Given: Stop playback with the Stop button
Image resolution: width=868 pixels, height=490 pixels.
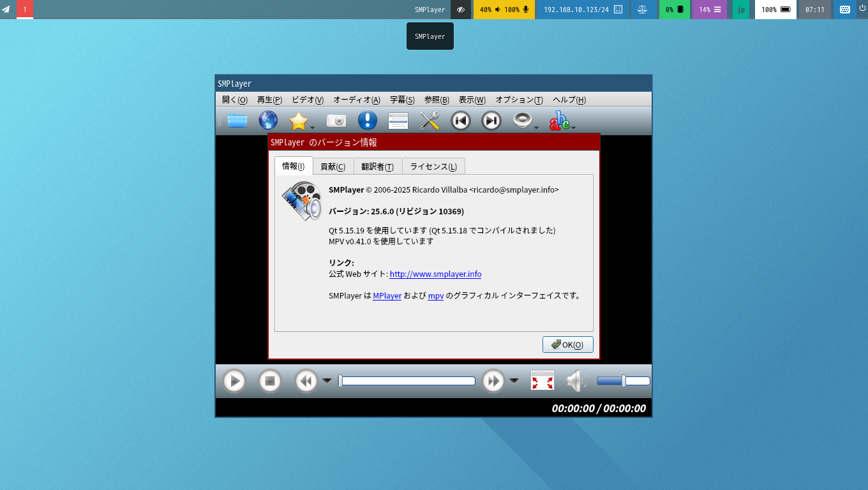Looking at the screenshot, I should pyautogui.click(x=270, y=382).
